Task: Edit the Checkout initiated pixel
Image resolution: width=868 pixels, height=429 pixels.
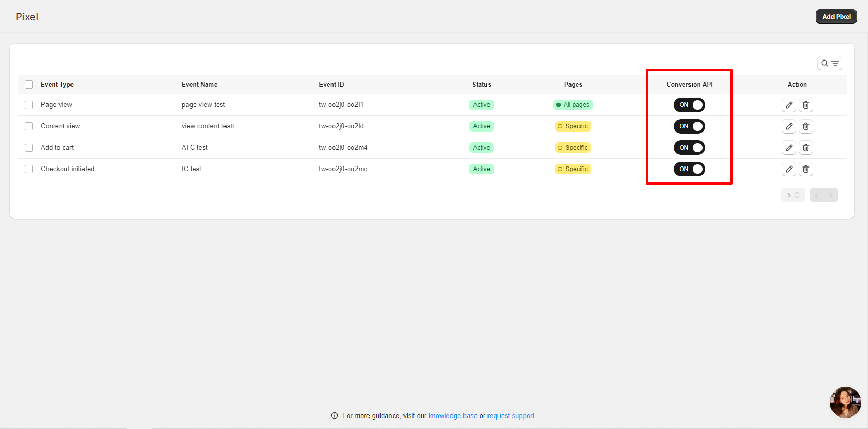Action: 789,169
